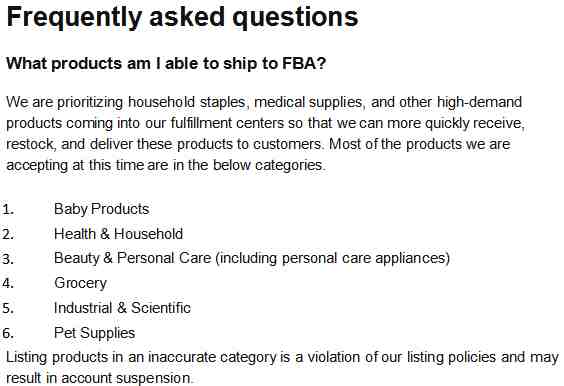Click the 'Beauty & Personal Care' category text
This screenshot has width=564, height=386.
pos(132,258)
